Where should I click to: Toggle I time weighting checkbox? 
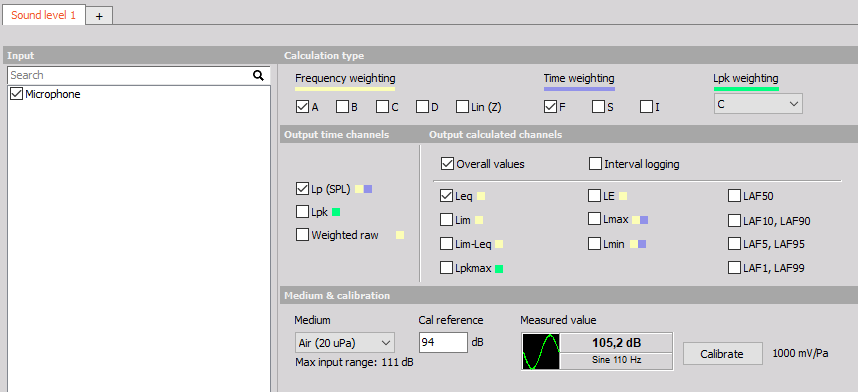pyautogui.click(x=646, y=107)
